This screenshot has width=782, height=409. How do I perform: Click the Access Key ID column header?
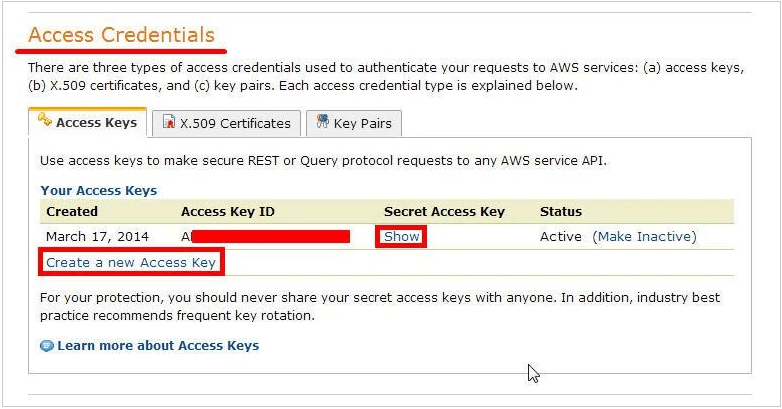pyautogui.click(x=227, y=212)
